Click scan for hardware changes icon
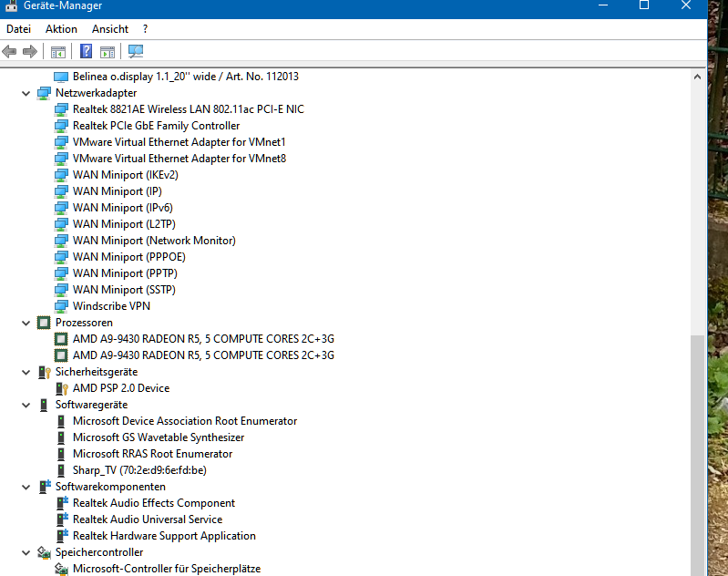728x576 pixels. 136,51
